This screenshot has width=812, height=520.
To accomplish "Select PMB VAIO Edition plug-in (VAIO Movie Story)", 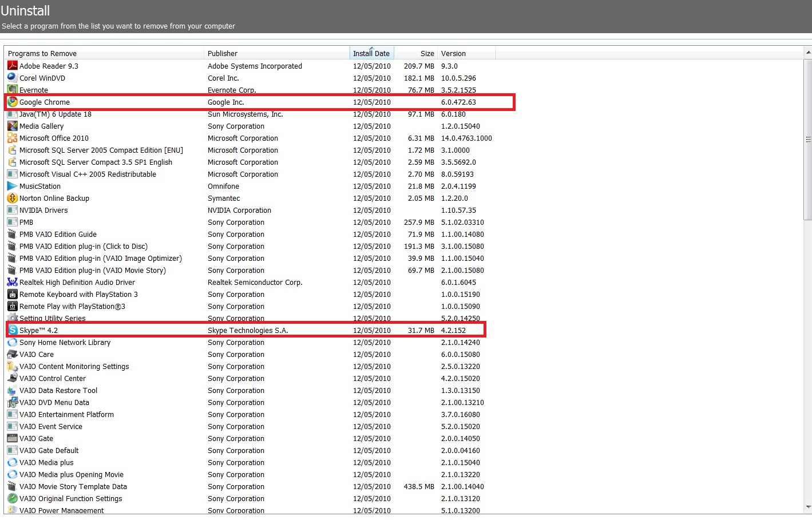I will (x=249, y=270).
